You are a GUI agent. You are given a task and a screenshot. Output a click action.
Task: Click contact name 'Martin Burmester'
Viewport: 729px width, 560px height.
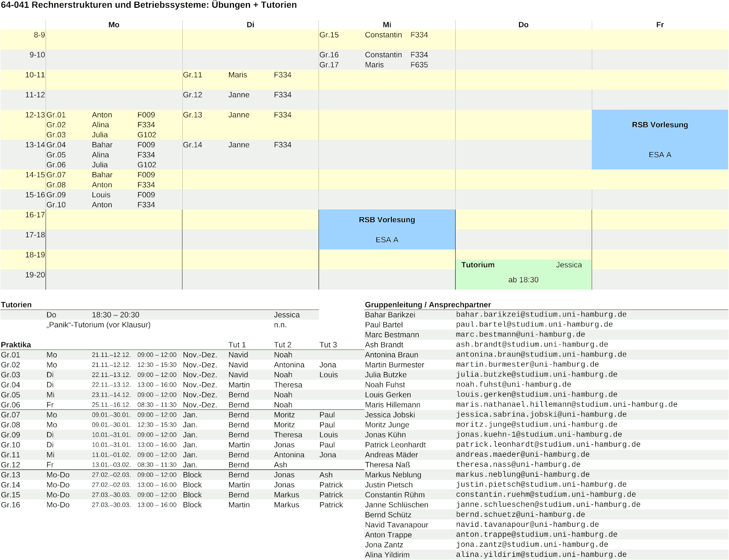pyautogui.click(x=395, y=365)
